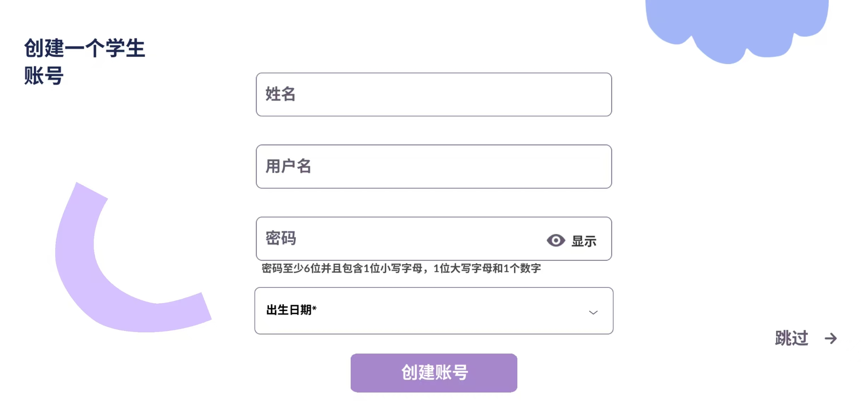Click the required asterisk after 出生日期

[314, 309]
